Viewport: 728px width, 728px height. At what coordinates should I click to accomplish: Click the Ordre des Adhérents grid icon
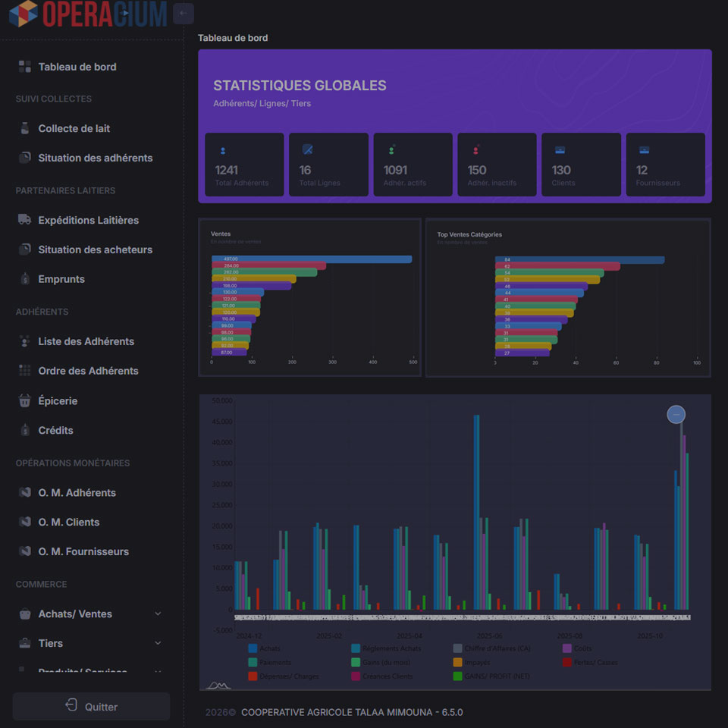tap(24, 371)
